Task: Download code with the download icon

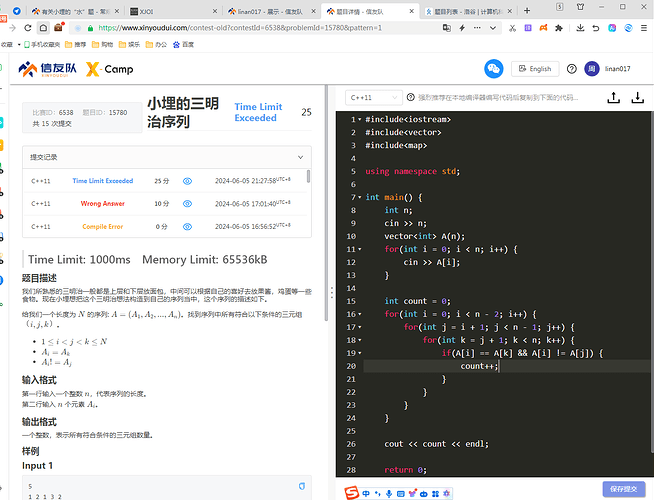Action: tap(637, 98)
